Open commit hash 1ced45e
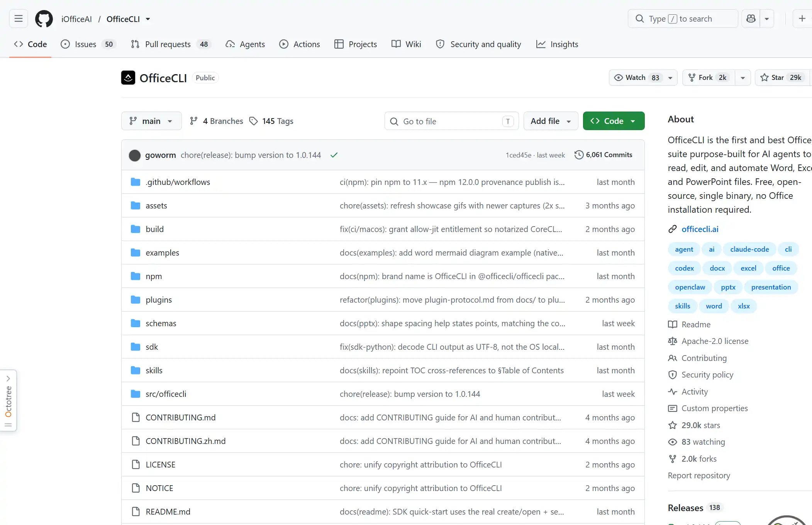The image size is (812, 525). point(519,155)
